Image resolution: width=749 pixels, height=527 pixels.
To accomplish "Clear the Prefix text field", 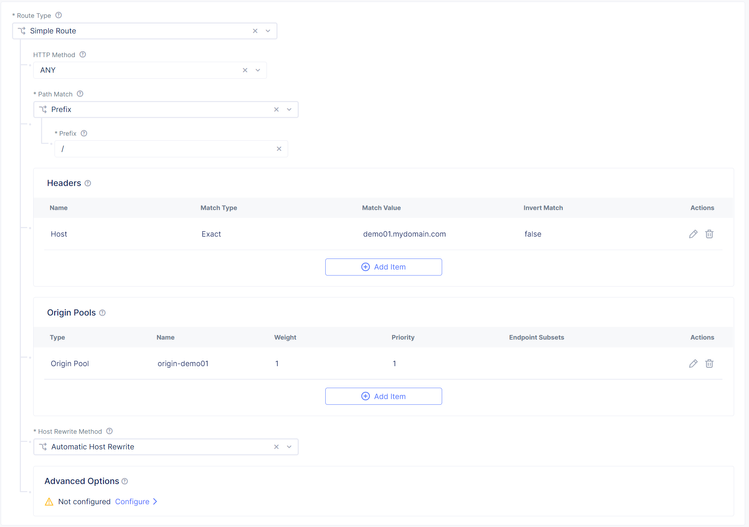I will click(x=279, y=149).
